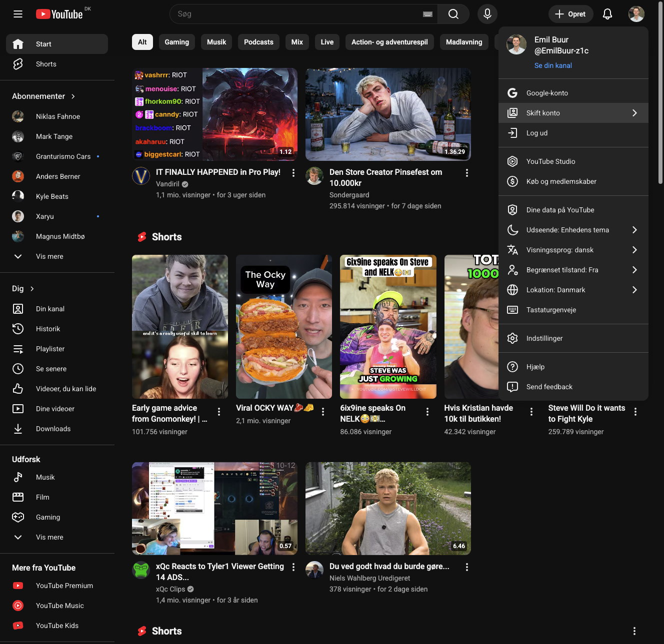Select the Gaming filter chip

pos(177,42)
